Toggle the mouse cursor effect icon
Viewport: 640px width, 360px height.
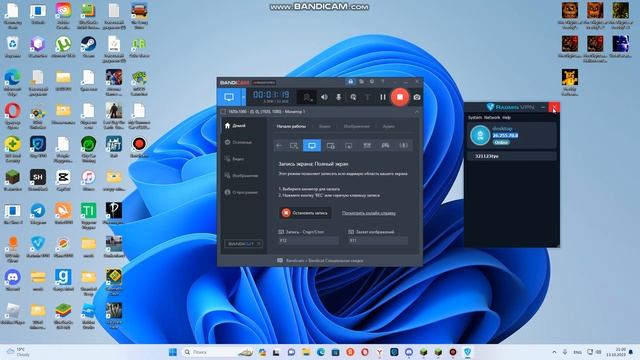(353, 97)
